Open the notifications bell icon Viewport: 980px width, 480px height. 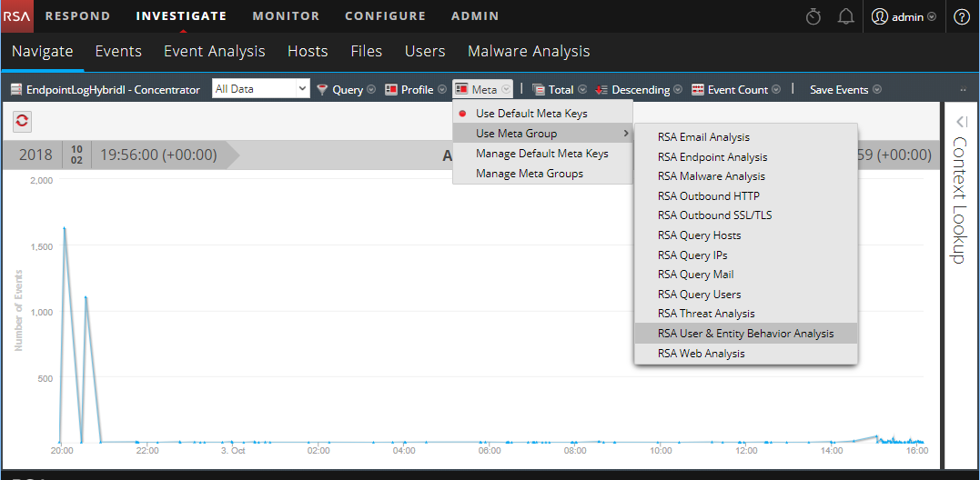[845, 17]
